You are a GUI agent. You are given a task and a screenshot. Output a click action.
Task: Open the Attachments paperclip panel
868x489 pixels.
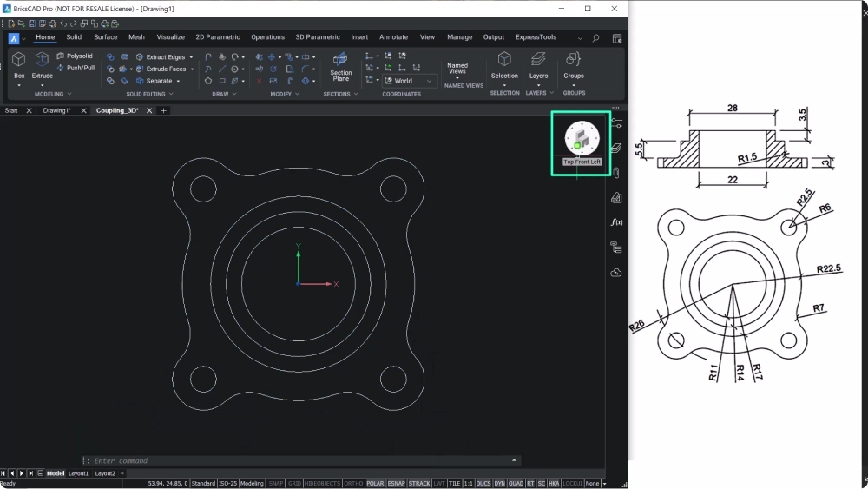[x=616, y=173]
